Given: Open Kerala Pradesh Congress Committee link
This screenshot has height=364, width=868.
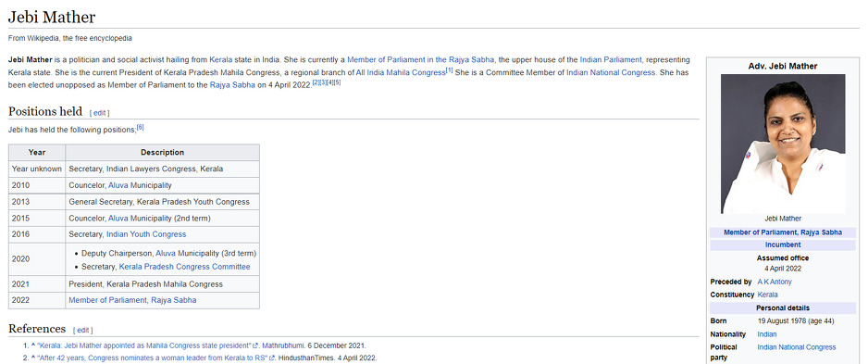Looking at the screenshot, I should coord(184,267).
